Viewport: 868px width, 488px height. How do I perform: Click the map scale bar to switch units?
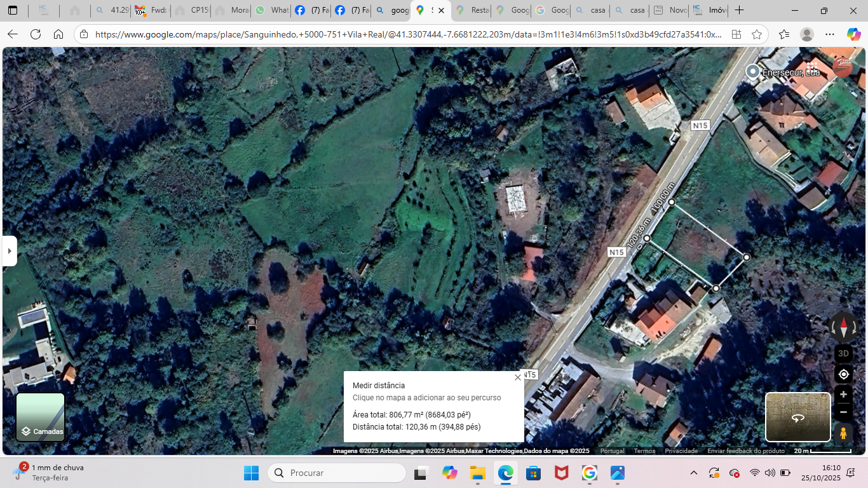coord(822,451)
